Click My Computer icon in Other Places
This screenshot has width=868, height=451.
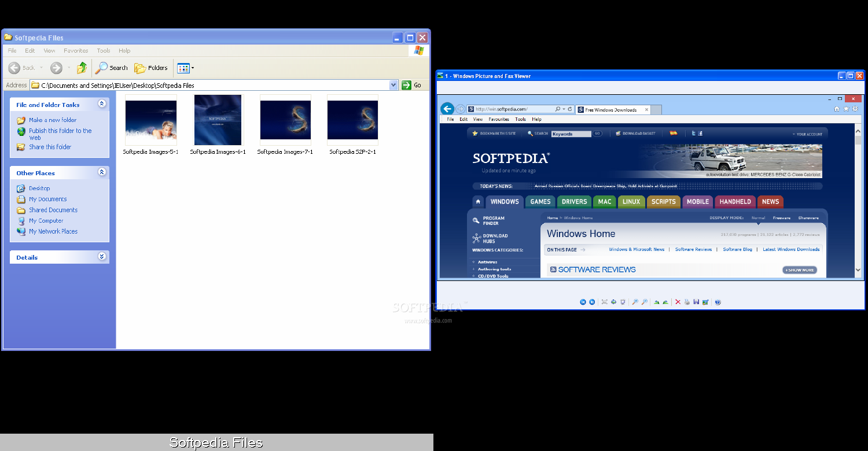coord(21,221)
